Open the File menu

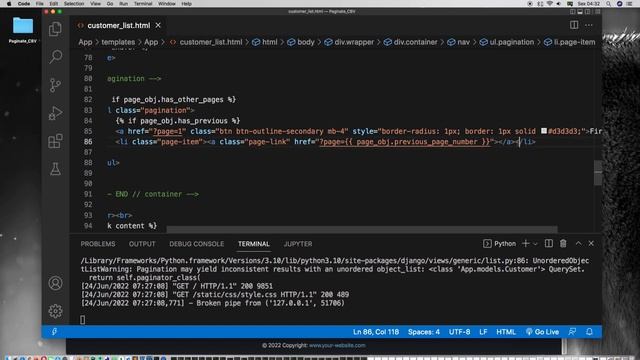click(40, 4)
